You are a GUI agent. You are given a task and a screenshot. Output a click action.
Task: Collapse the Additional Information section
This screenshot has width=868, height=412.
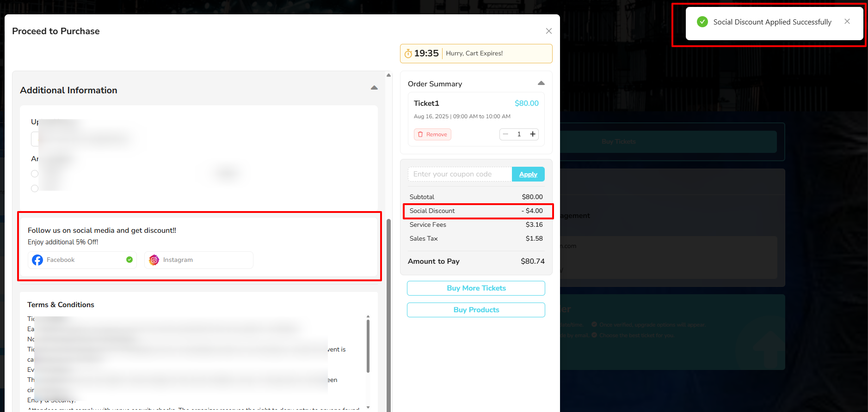pyautogui.click(x=375, y=88)
